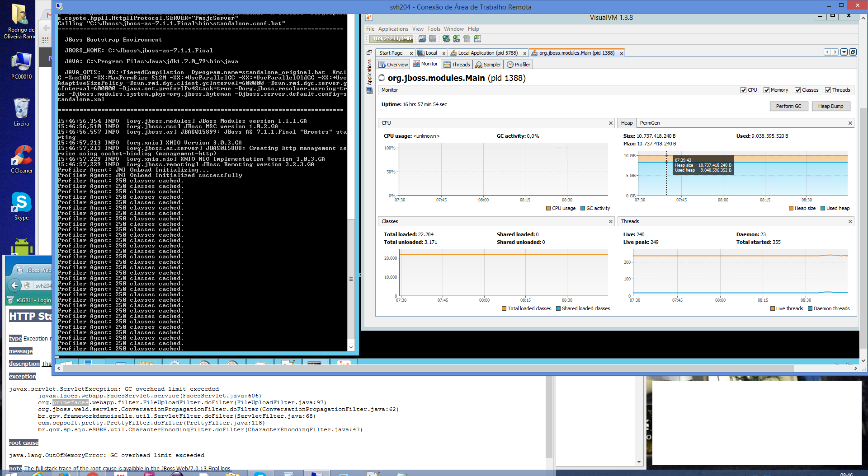Uncheck the Threads monitor checkbox
The width and height of the screenshot is (868, 476).
click(x=828, y=90)
